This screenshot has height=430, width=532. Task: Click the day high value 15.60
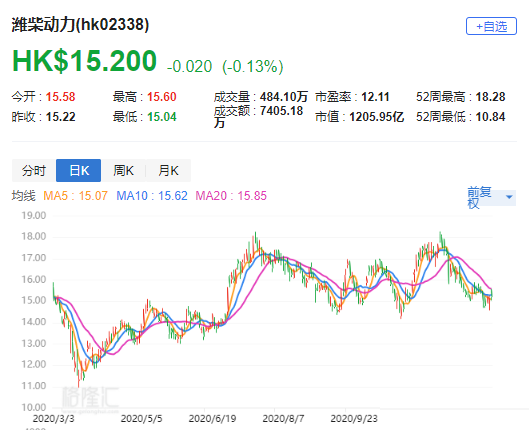pos(162,97)
